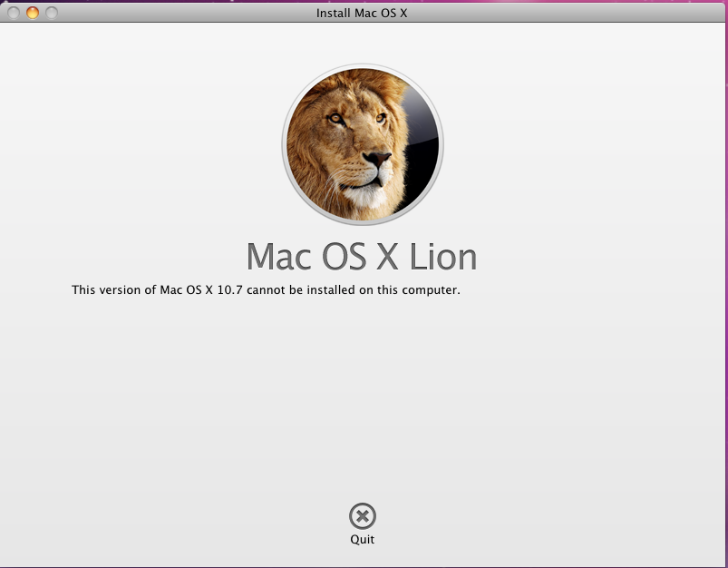Screen dimensions: 728x568
Task: Click the Mac OS X Lion lion image
Action: 363,144
